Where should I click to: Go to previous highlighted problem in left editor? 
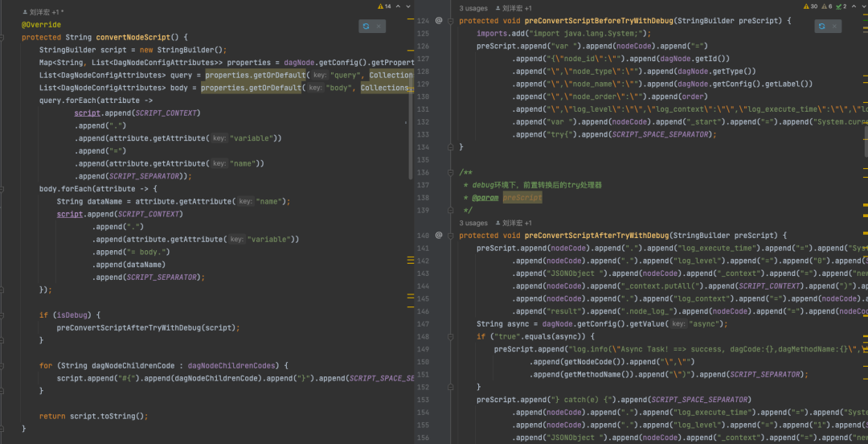coord(399,6)
